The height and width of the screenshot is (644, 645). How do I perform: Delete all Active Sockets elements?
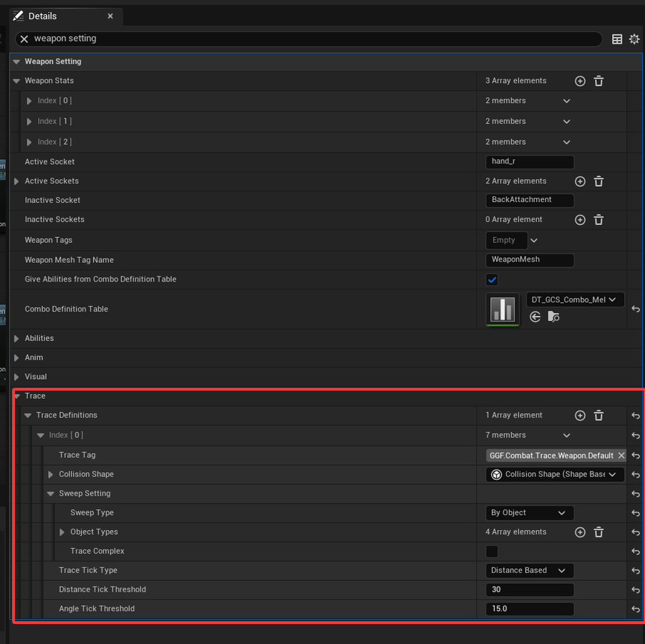598,181
